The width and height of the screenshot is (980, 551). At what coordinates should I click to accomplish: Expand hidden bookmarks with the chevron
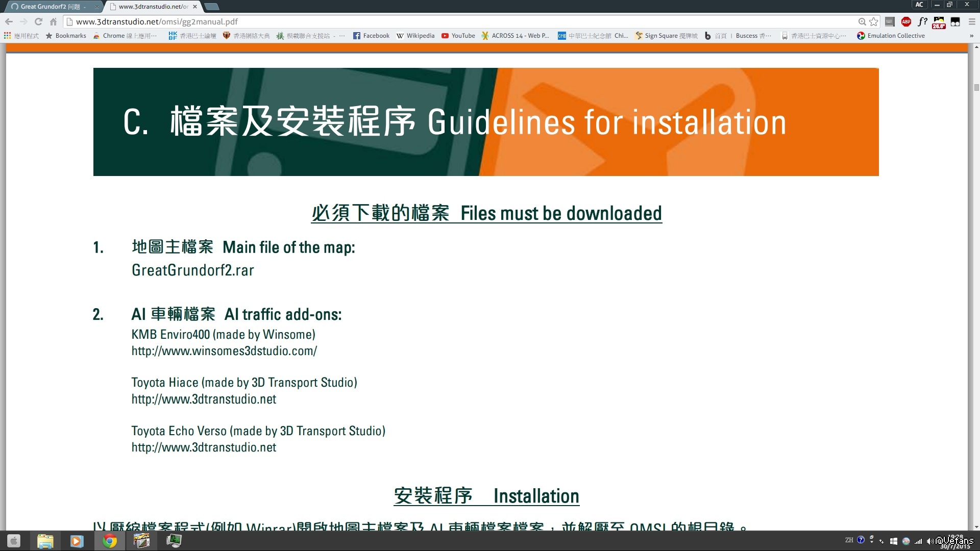tap(971, 36)
